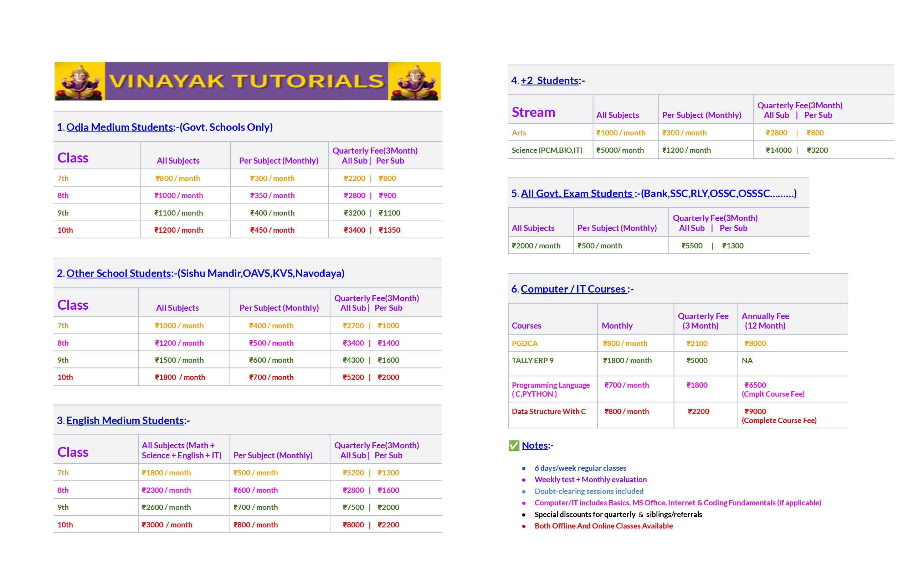This screenshot has height=588, width=909.
Task: Open the +2 Students heading link
Action: coord(550,81)
